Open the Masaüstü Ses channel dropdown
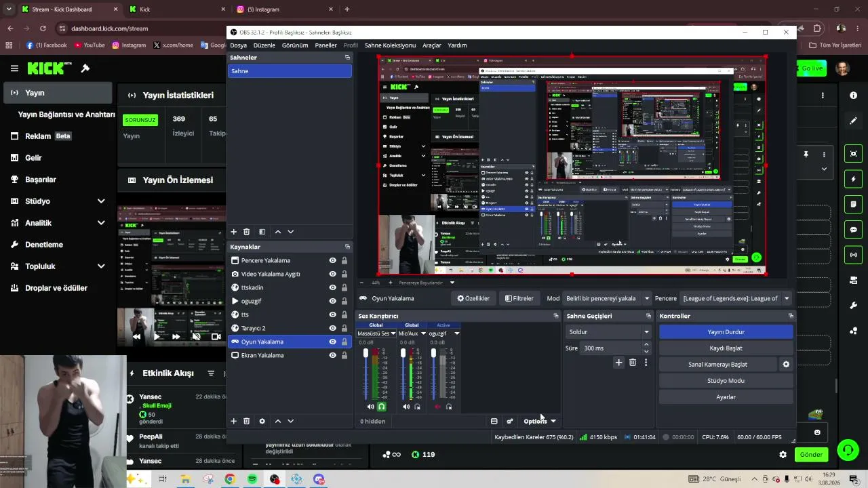 (377, 333)
